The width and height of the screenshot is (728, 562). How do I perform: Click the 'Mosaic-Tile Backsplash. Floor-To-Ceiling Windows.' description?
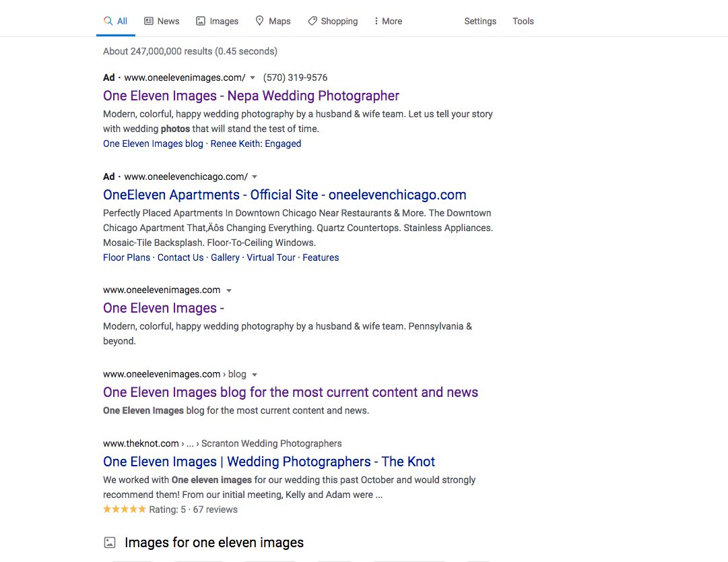point(209,243)
